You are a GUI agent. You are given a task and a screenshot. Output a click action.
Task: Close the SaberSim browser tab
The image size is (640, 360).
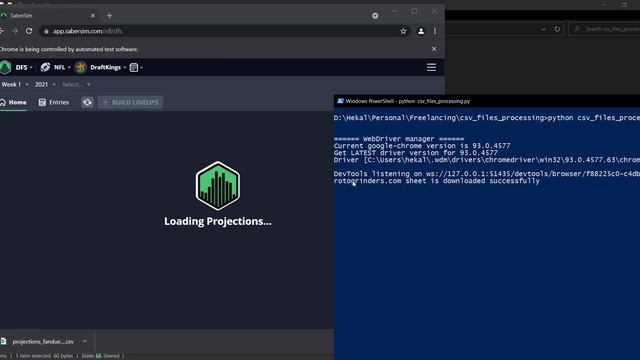click(93, 16)
